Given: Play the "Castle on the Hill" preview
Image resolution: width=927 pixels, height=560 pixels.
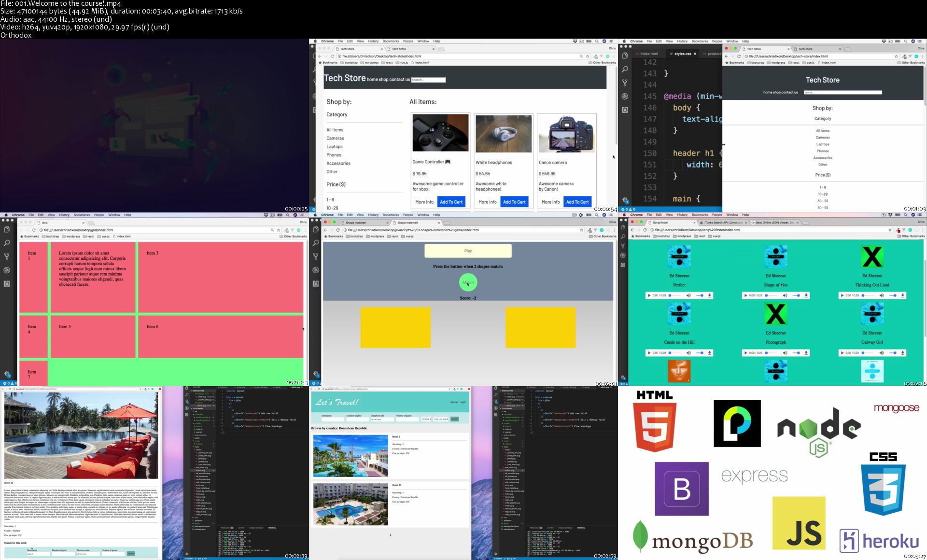Looking at the screenshot, I should coord(649,353).
